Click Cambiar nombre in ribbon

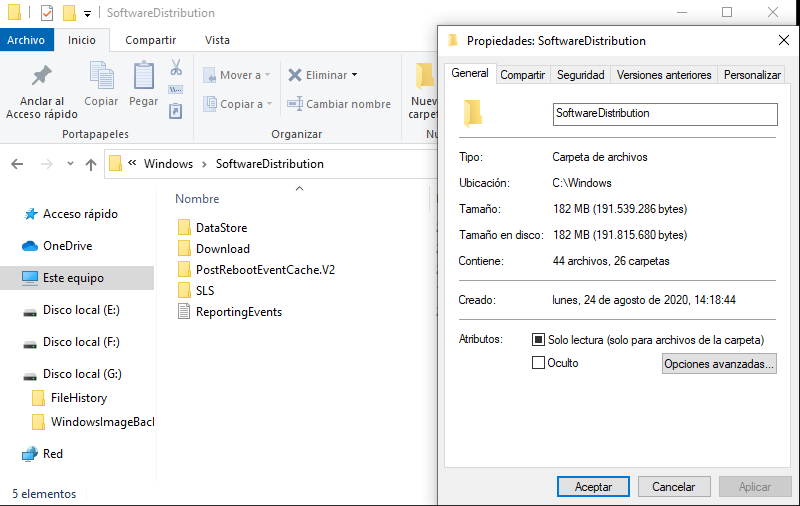point(339,104)
